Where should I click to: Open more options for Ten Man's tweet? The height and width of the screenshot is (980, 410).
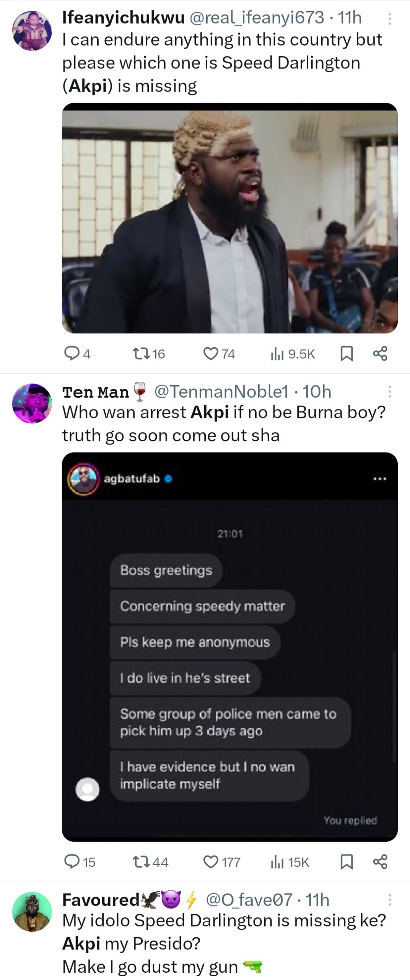coord(389,392)
